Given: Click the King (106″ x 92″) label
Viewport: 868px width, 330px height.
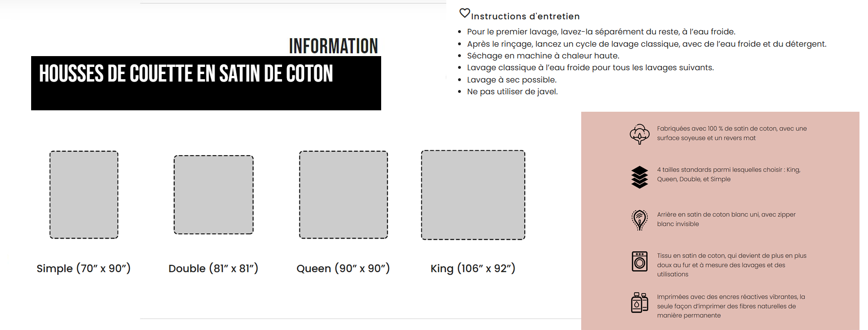Looking at the screenshot, I should [x=473, y=269].
